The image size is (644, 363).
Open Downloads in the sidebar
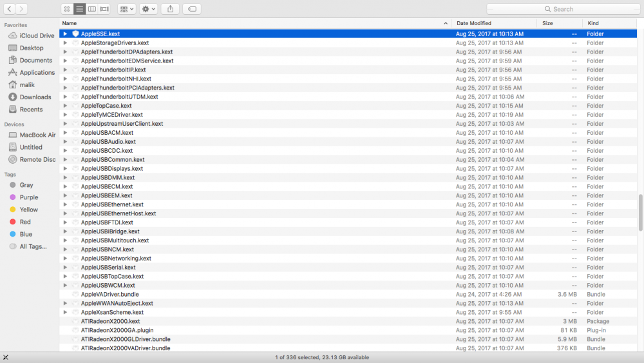coord(35,97)
